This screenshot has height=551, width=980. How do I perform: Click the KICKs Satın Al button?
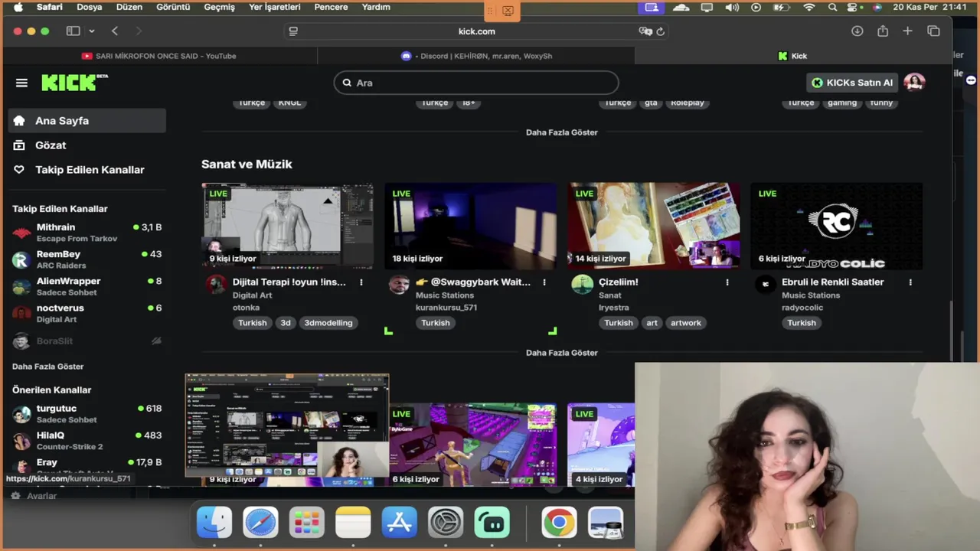point(852,83)
